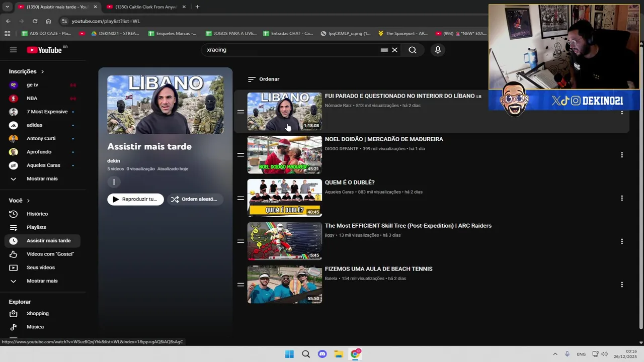This screenshot has width=644, height=362.
Task: Open the Inscrições section chevron
Action: pyautogui.click(x=42, y=71)
